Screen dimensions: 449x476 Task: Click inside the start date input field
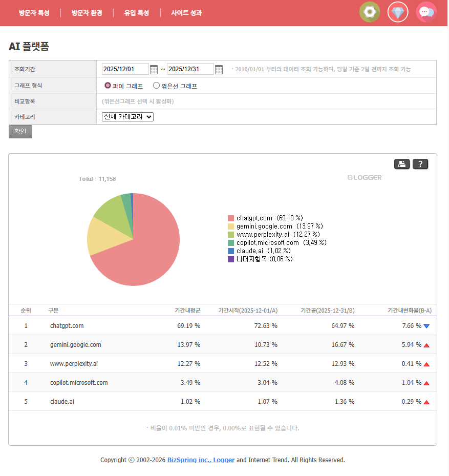[125, 69]
